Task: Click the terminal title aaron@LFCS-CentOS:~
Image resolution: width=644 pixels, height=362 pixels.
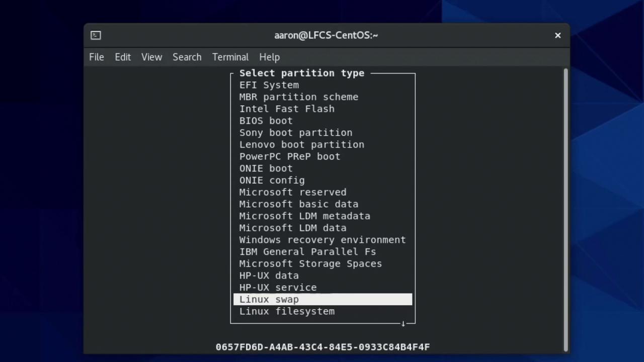Action: point(326,35)
